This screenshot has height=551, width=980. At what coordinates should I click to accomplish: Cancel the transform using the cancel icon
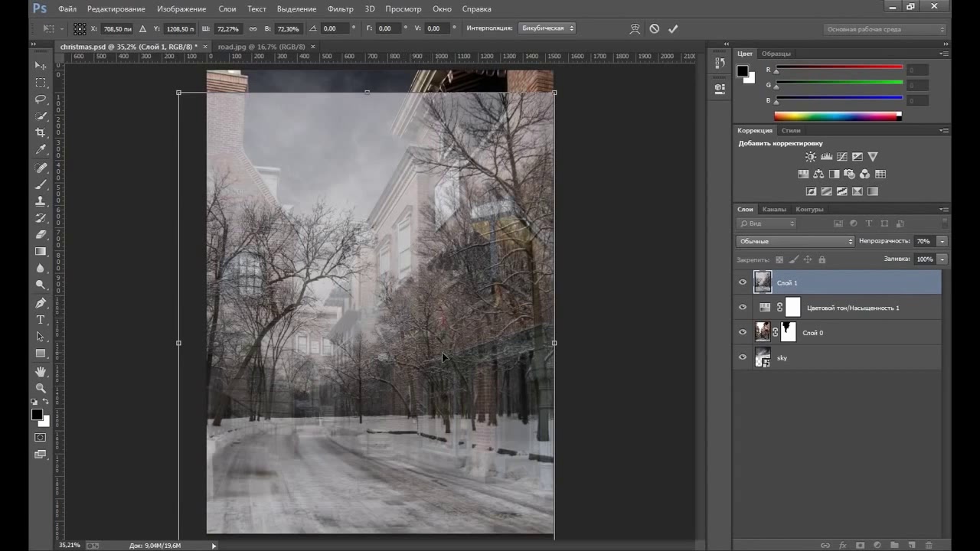click(654, 28)
